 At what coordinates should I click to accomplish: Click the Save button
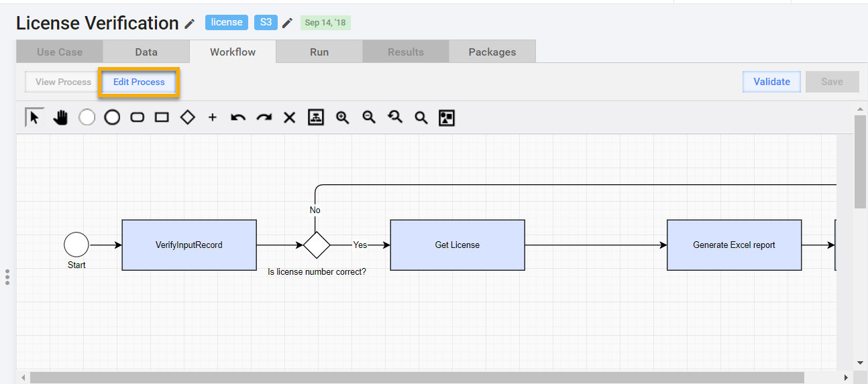point(832,82)
